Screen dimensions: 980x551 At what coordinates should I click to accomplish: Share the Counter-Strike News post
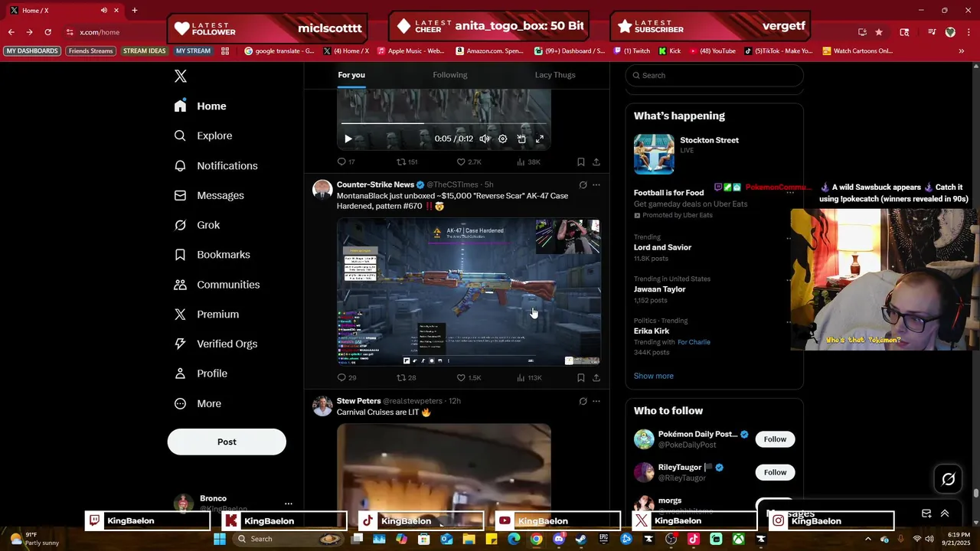[596, 377]
